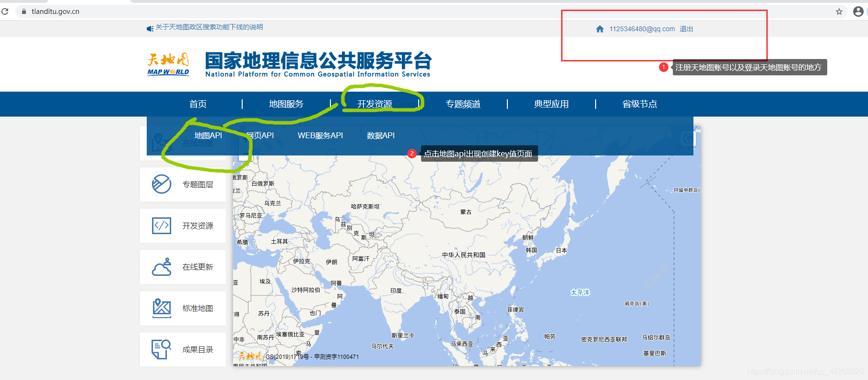
Task: Click the 阿富汗 label on map
Action: pyautogui.click(x=361, y=259)
